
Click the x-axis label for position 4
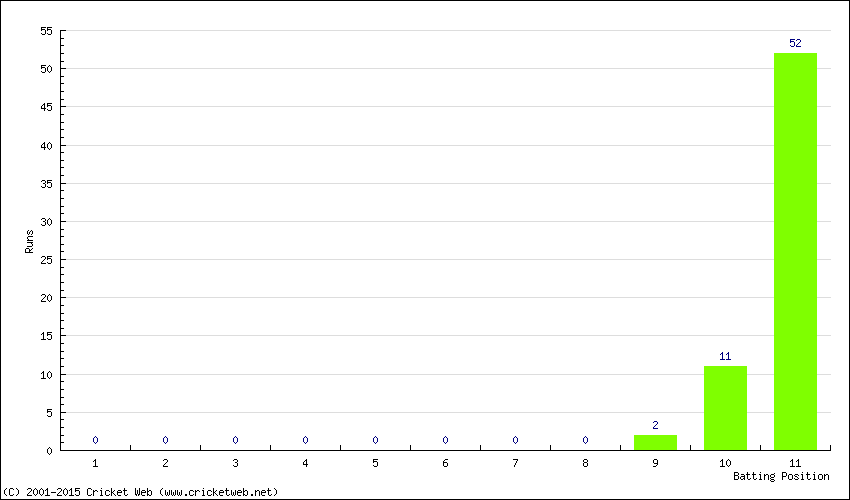(305, 463)
